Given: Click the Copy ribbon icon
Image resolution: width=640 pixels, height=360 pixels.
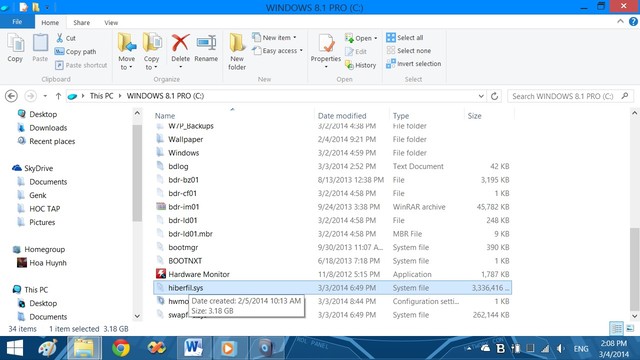Looking at the screenshot, I should [x=15, y=48].
